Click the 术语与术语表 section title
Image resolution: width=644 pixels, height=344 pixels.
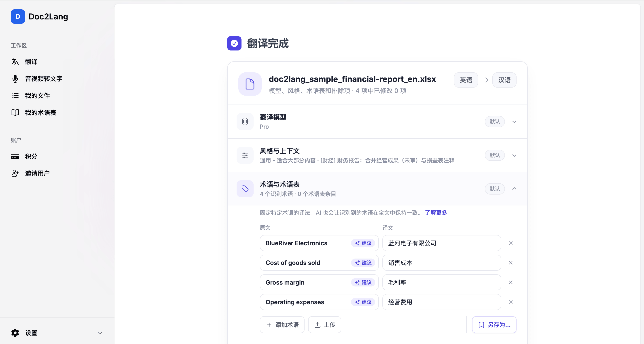(x=280, y=185)
